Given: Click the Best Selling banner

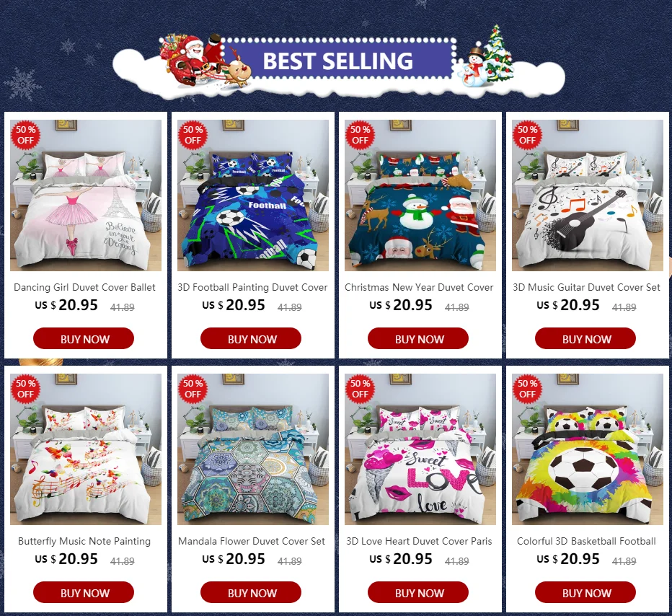Looking at the screenshot, I should (x=339, y=60).
